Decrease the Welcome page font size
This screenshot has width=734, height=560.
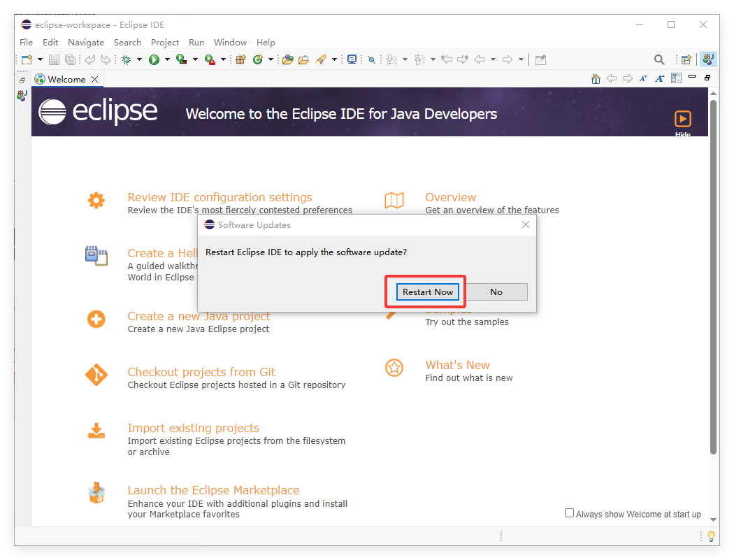point(643,79)
